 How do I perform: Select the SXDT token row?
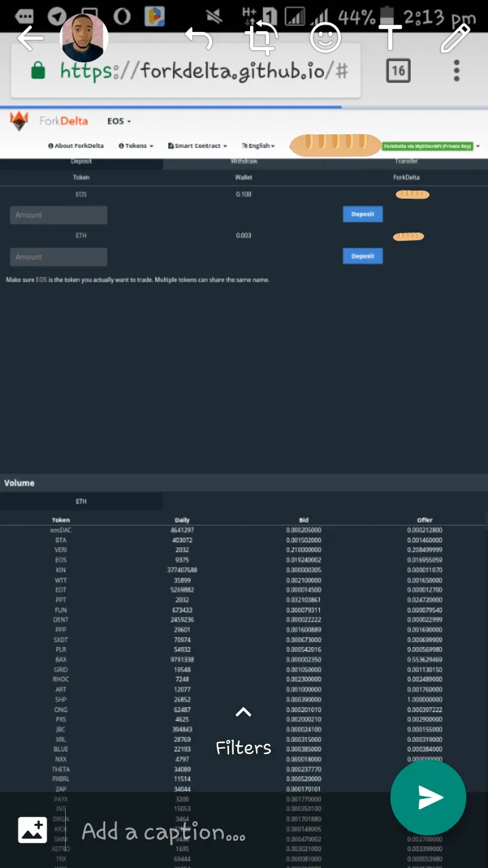coord(244,640)
